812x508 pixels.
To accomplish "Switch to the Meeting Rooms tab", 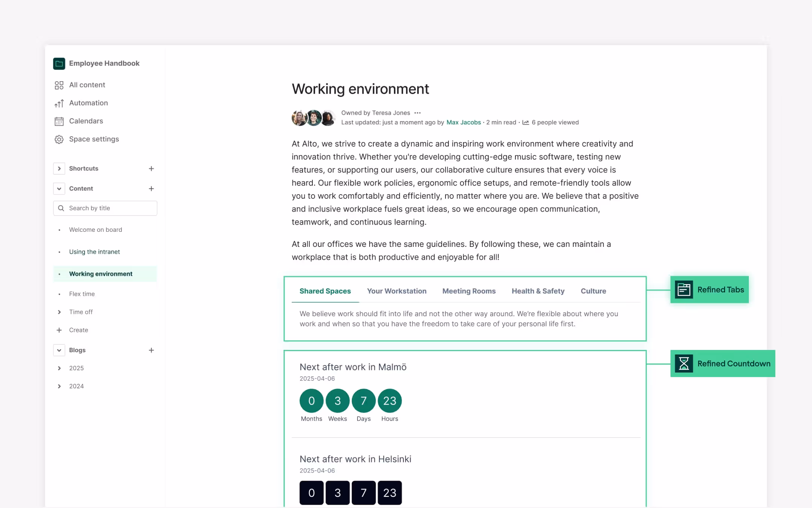I will pos(469,291).
